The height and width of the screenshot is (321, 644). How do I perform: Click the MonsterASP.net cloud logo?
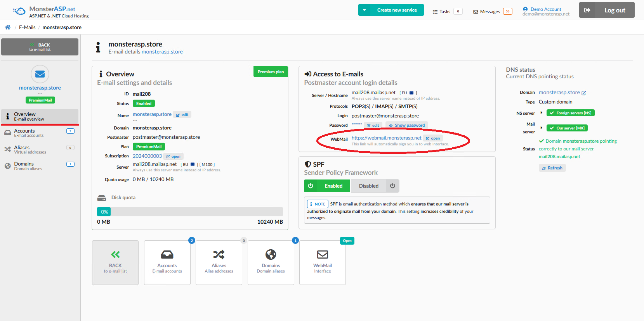click(x=19, y=11)
